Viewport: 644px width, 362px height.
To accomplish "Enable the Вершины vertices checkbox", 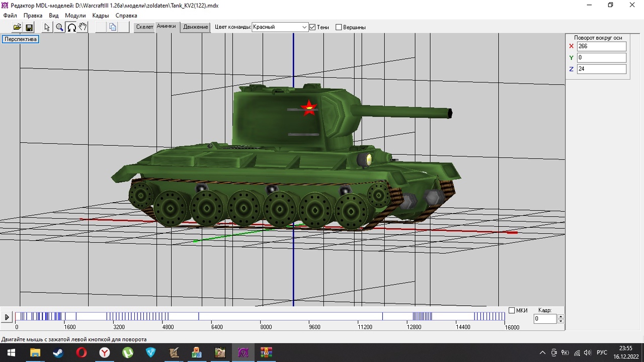I will pos(339,27).
